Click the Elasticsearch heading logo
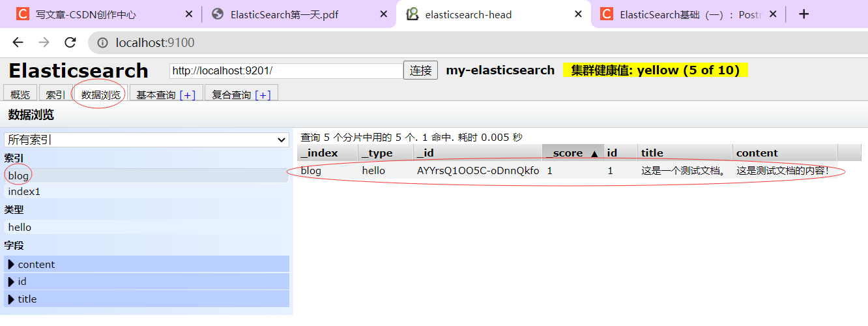The image size is (868, 326). click(x=79, y=70)
